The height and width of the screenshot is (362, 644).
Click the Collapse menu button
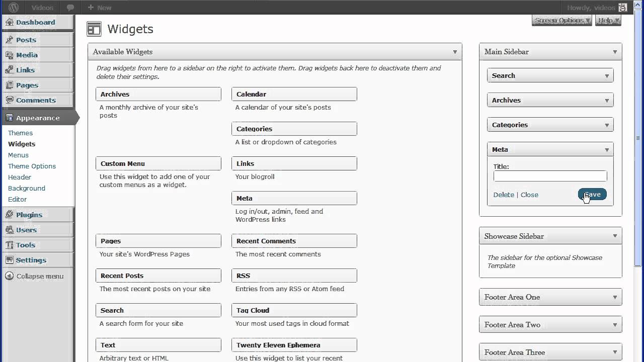[34, 276]
